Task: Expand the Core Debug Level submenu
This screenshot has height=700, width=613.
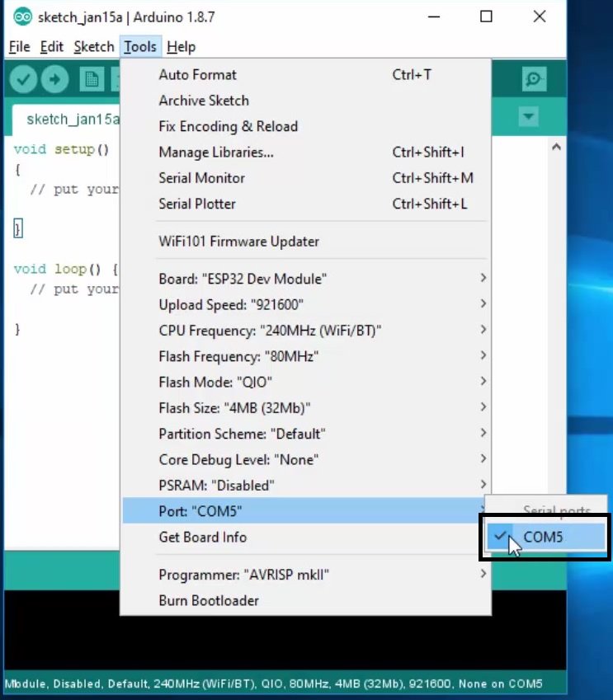Action: [307, 460]
